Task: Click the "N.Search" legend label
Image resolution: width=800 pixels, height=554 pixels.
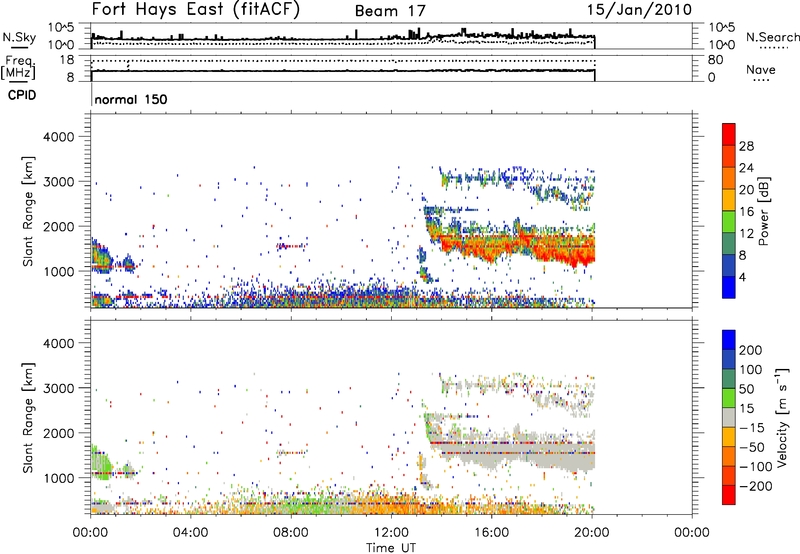Action: coord(772,37)
